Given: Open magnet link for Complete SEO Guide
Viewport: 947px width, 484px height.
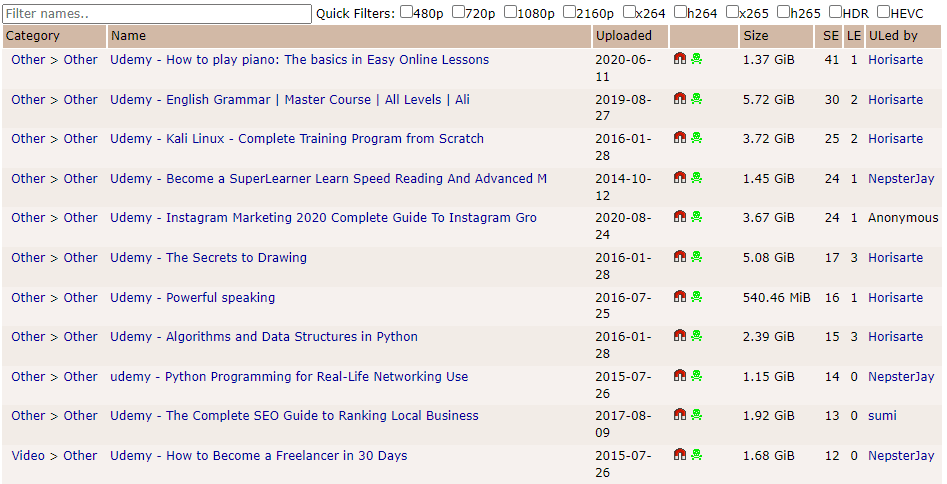Looking at the screenshot, I should [680, 415].
